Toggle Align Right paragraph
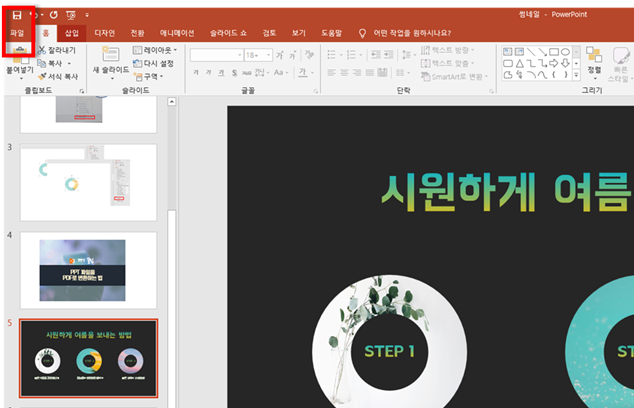The width and height of the screenshot is (634, 408). pyautogui.click(x=357, y=73)
